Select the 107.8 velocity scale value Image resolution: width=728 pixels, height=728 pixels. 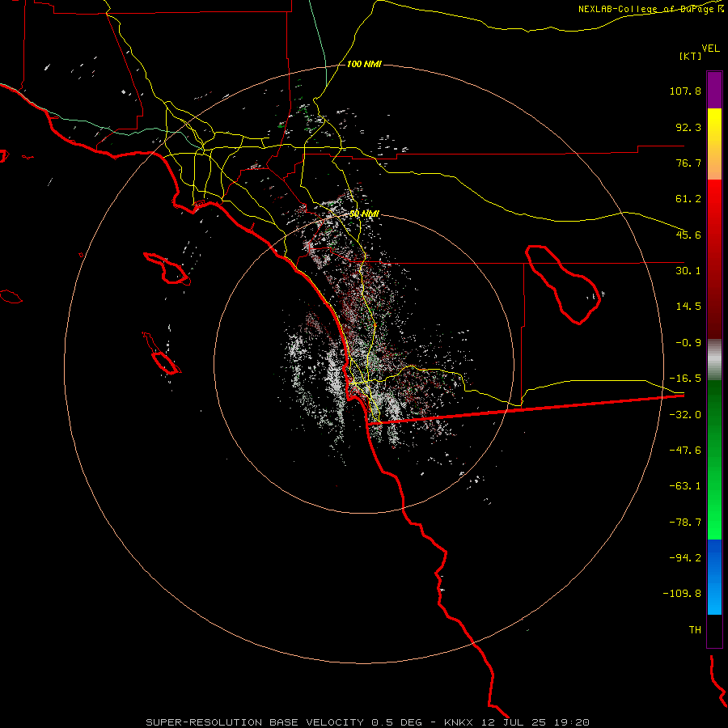(685, 91)
